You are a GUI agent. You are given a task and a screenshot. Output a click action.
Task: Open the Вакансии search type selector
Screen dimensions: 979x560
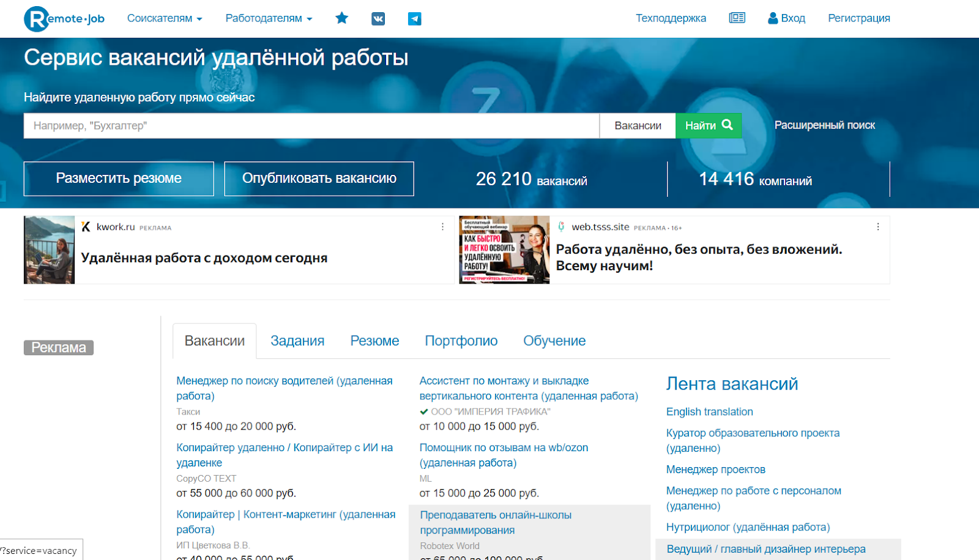point(638,125)
